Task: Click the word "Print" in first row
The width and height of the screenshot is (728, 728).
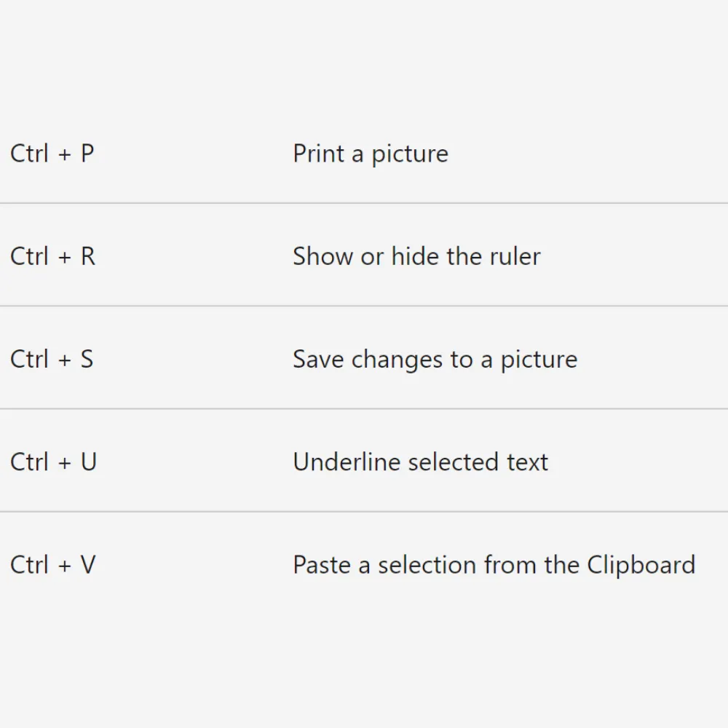Action: click(318, 154)
